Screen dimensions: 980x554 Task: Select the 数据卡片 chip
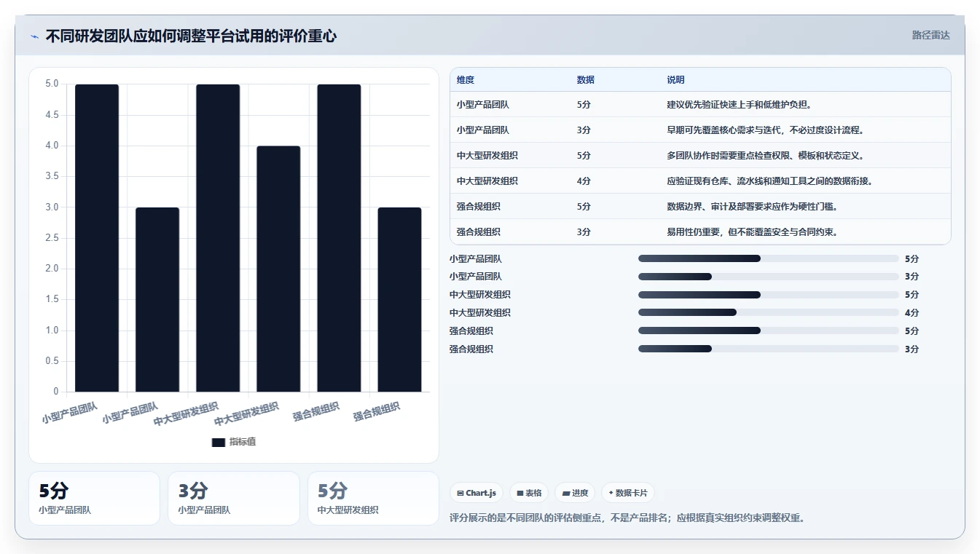(628, 493)
